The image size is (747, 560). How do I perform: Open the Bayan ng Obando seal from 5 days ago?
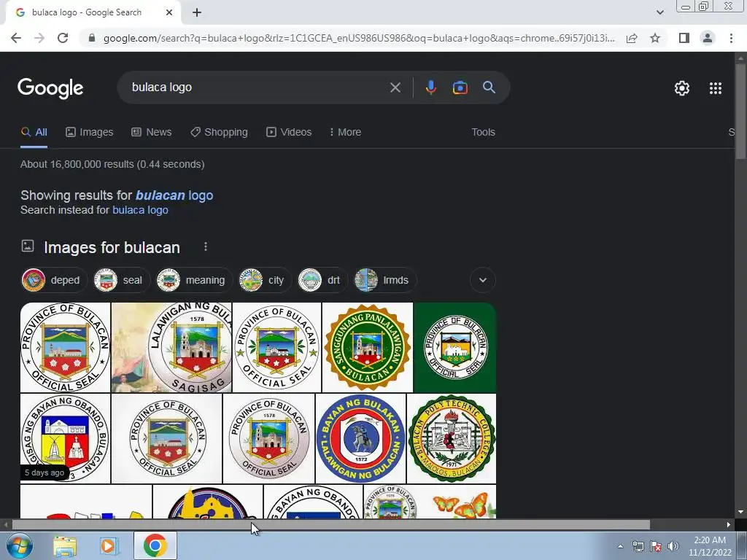tap(65, 438)
